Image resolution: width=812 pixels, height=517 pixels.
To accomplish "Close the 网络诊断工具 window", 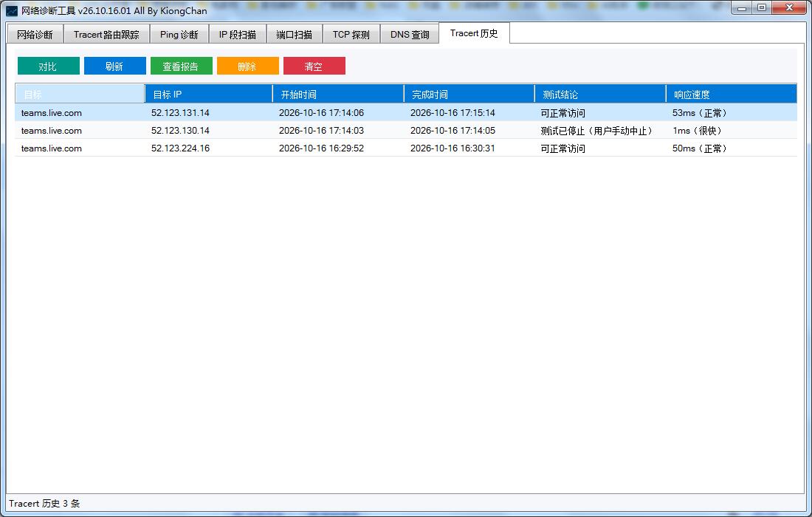I will point(790,8).
